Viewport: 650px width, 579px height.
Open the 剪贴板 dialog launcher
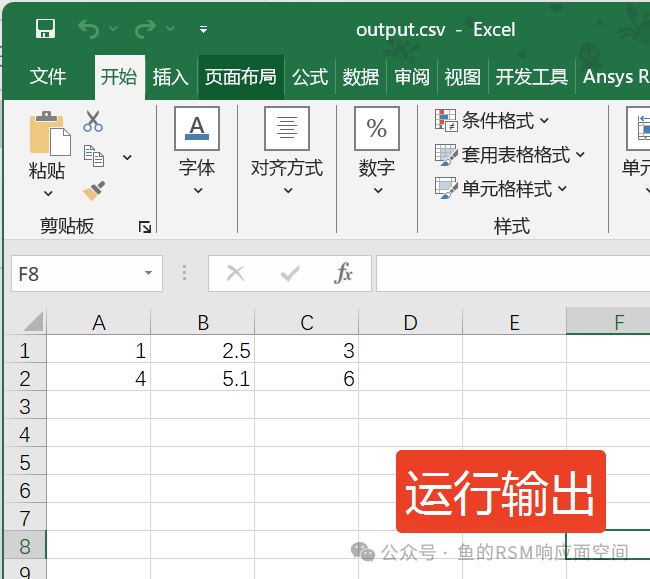145,227
